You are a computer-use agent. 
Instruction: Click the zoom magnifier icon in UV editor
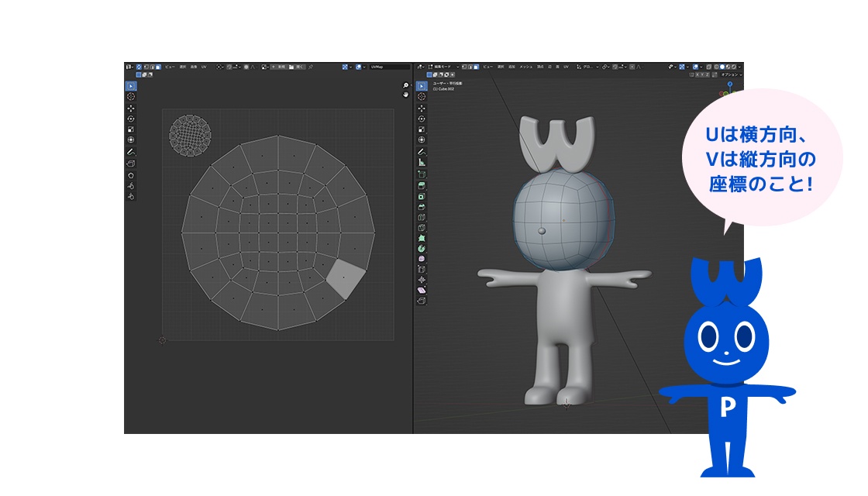pos(405,85)
